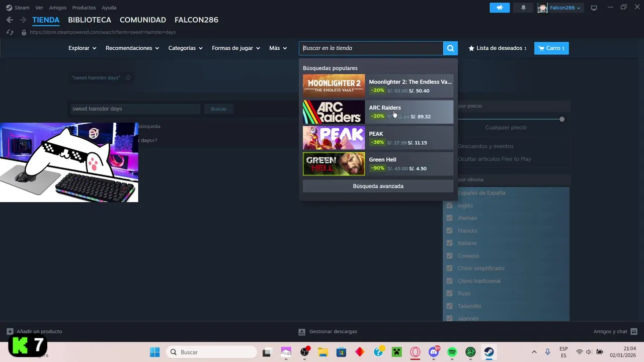Switch to Big Picture mode icon
Screen dimensions: 644x362
(x=594, y=8)
